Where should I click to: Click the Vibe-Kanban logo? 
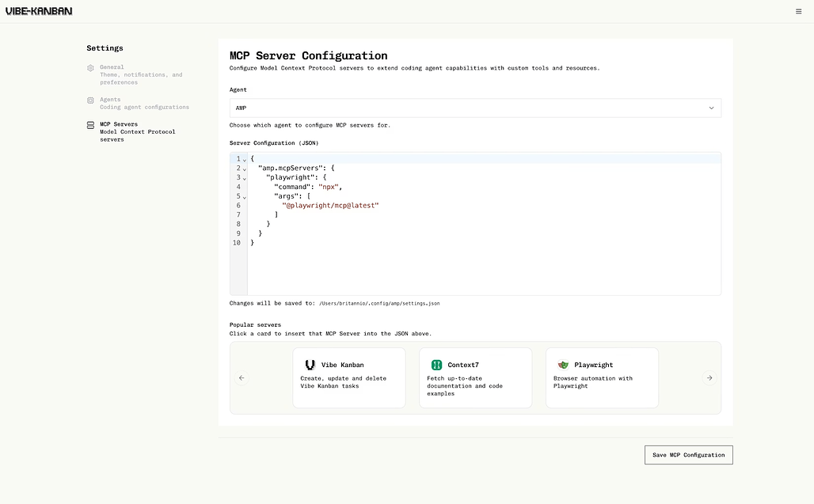(x=39, y=11)
